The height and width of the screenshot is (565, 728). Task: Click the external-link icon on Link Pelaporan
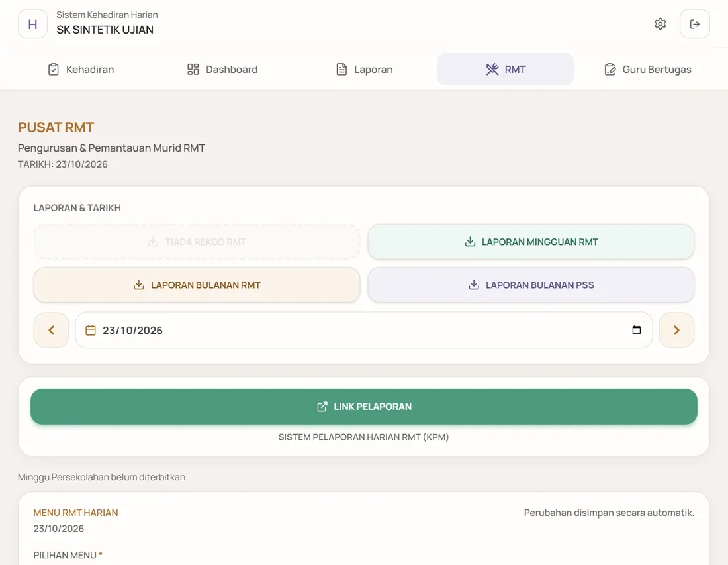tap(322, 407)
